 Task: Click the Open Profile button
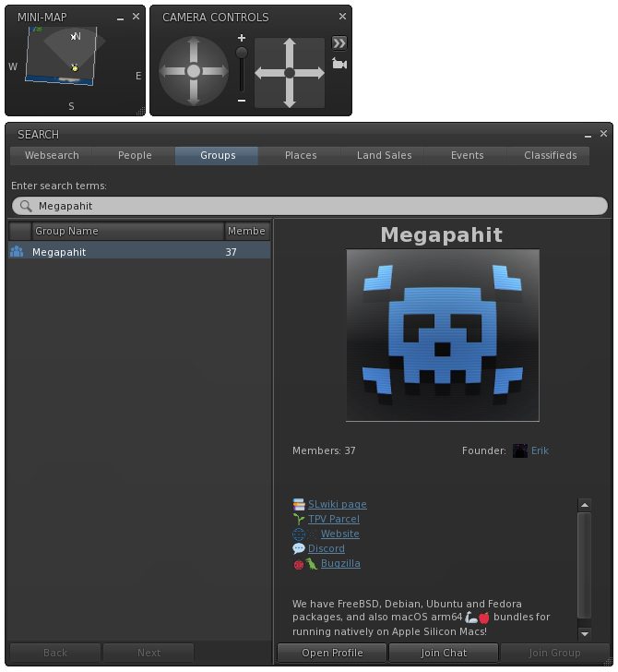332,653
